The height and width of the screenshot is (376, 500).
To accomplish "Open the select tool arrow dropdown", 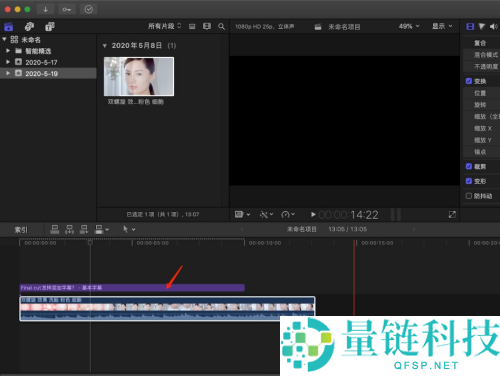I will pyautogui.click(x=129, y=229).
